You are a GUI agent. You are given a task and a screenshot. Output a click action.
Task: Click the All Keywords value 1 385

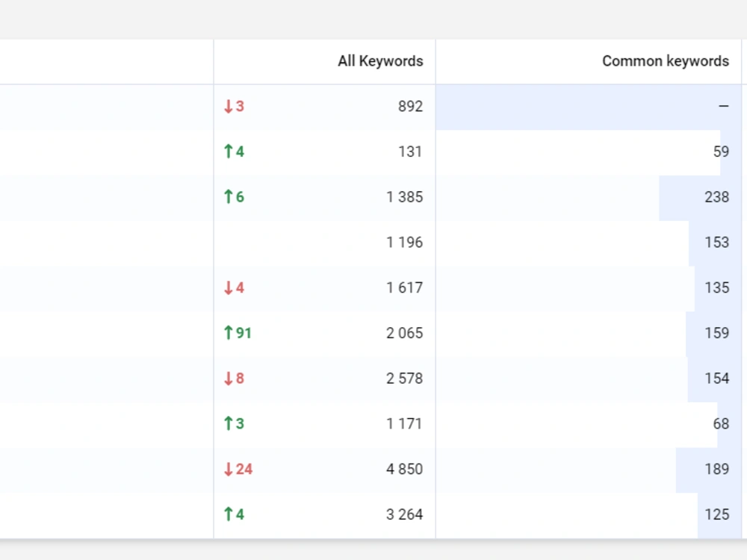click(x=404, y=196)
